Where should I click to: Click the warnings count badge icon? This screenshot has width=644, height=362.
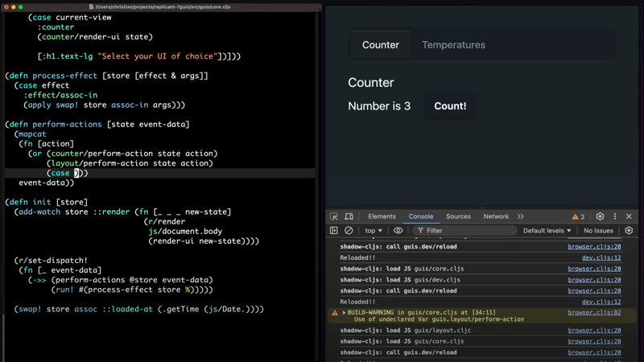pos(578,216)
